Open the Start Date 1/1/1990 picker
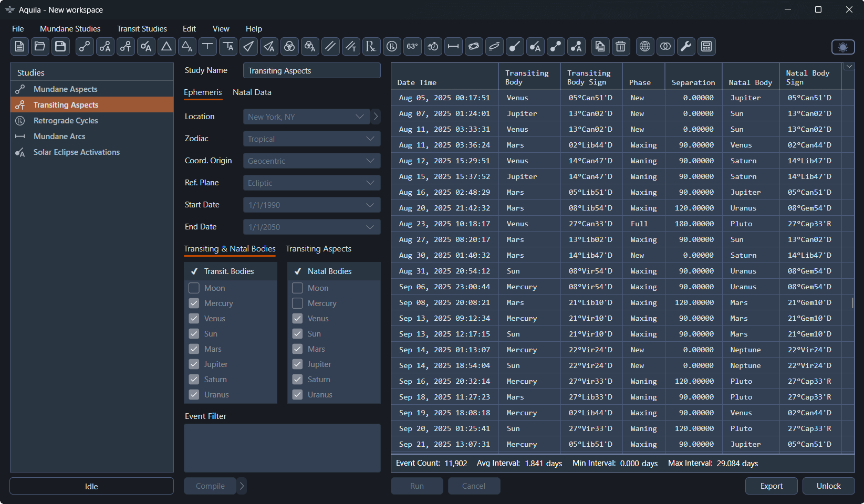This screenshot has width=864, height=504. (311, 205)
